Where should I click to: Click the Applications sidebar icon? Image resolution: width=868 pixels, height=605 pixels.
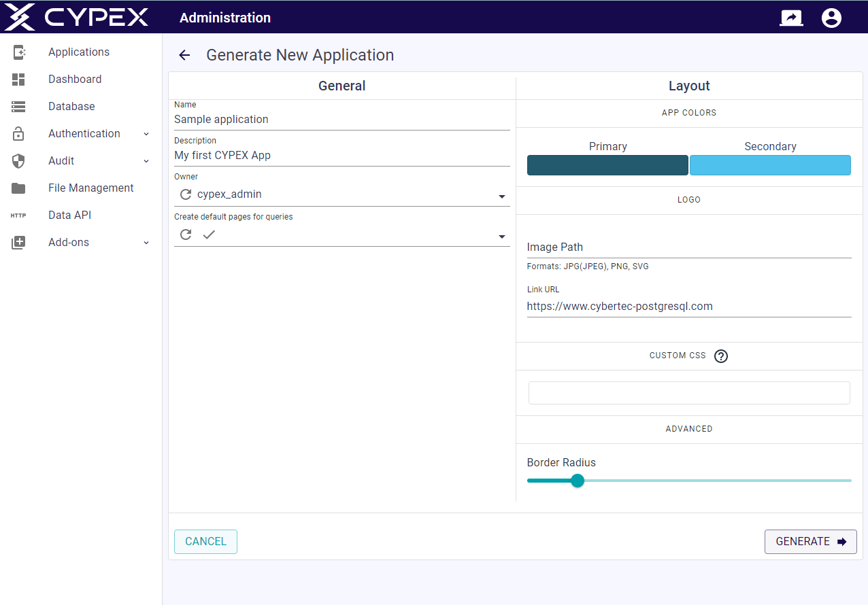click(18, 52)
